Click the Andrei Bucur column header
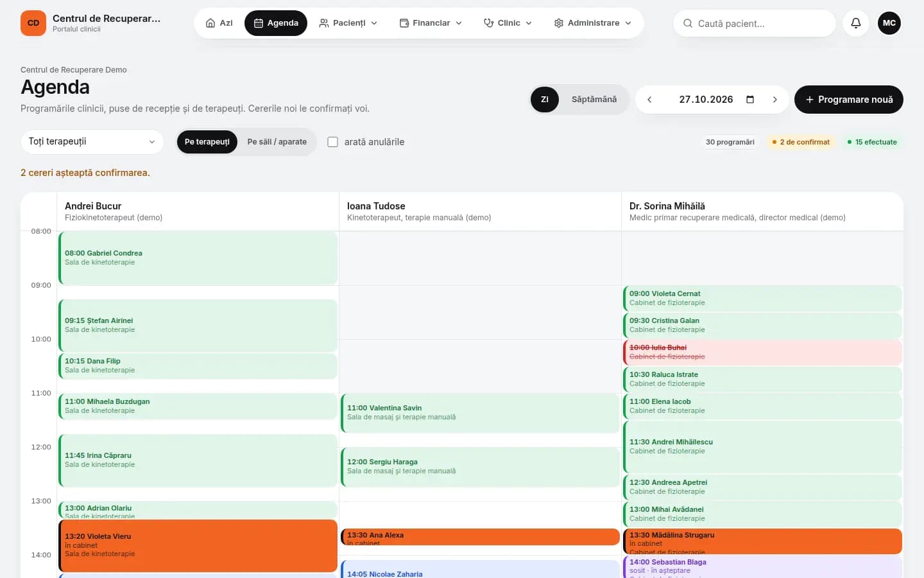Viewport: 924px width, 578px height. [198, 211]
